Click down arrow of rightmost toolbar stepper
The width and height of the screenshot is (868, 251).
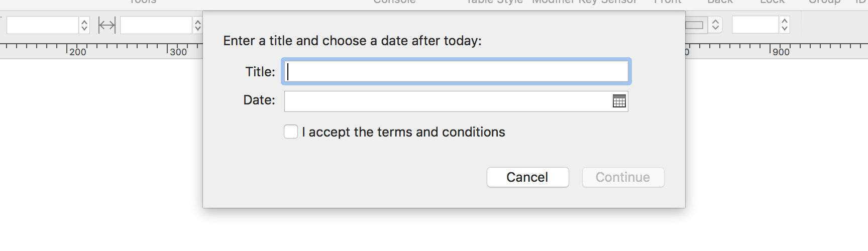785,29
